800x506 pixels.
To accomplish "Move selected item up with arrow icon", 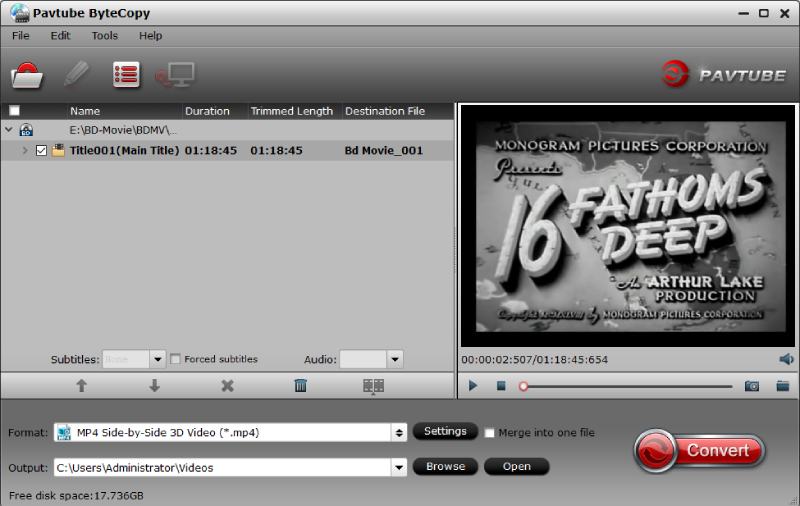I will click(82, 386).
